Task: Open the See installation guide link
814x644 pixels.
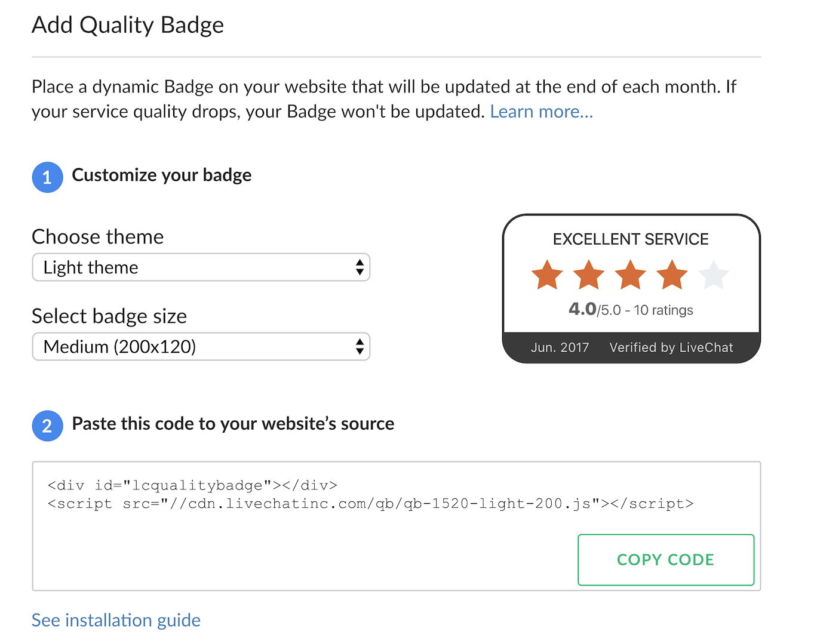Action: 116,620
